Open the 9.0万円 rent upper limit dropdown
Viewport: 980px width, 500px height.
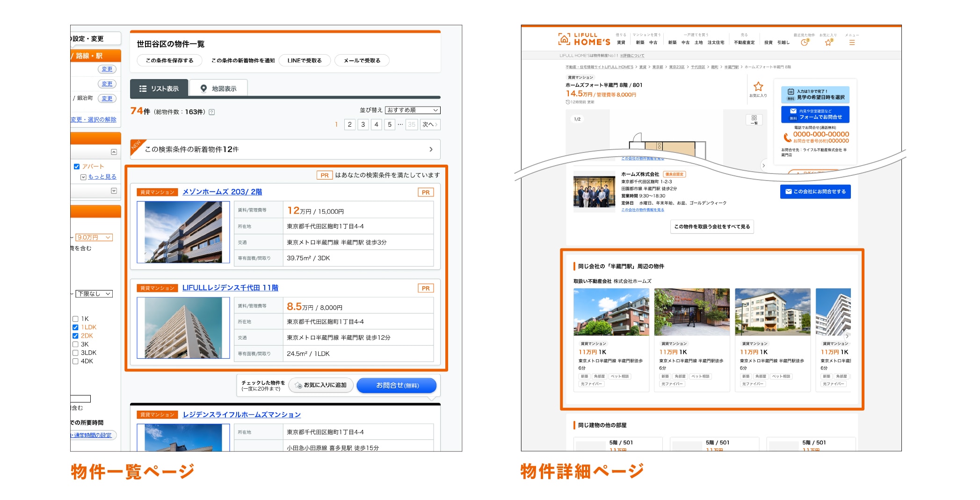click(x=94, y=238)
